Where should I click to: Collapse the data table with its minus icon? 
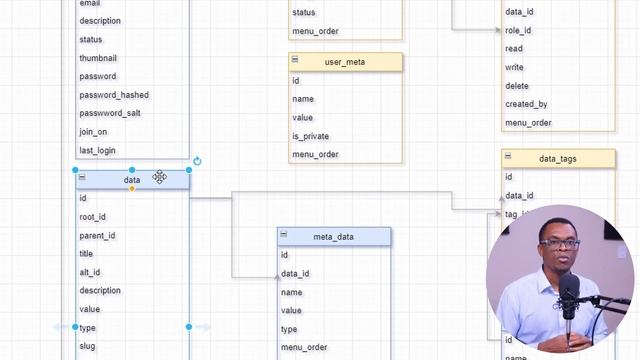(x=82, y=177)
